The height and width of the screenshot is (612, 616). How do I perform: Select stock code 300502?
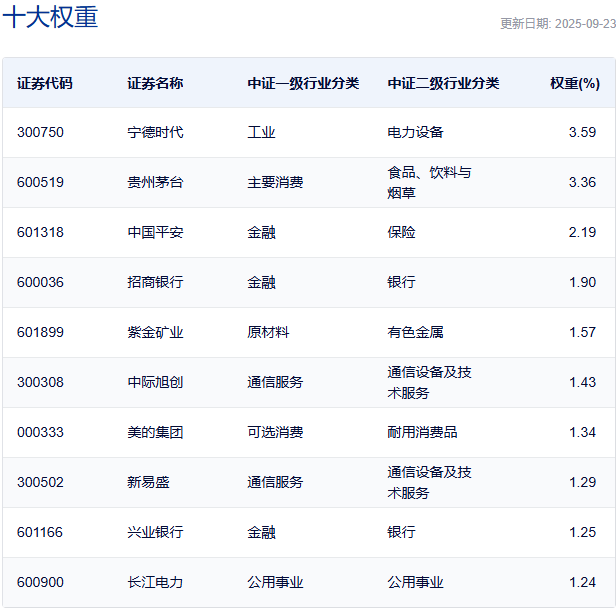[40, 482]
